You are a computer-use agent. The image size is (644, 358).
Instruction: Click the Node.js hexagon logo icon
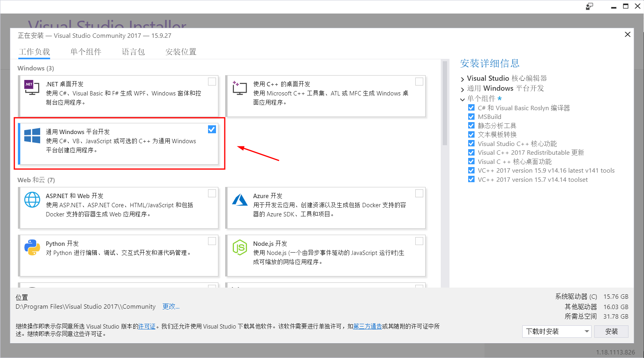coord(240,247)
